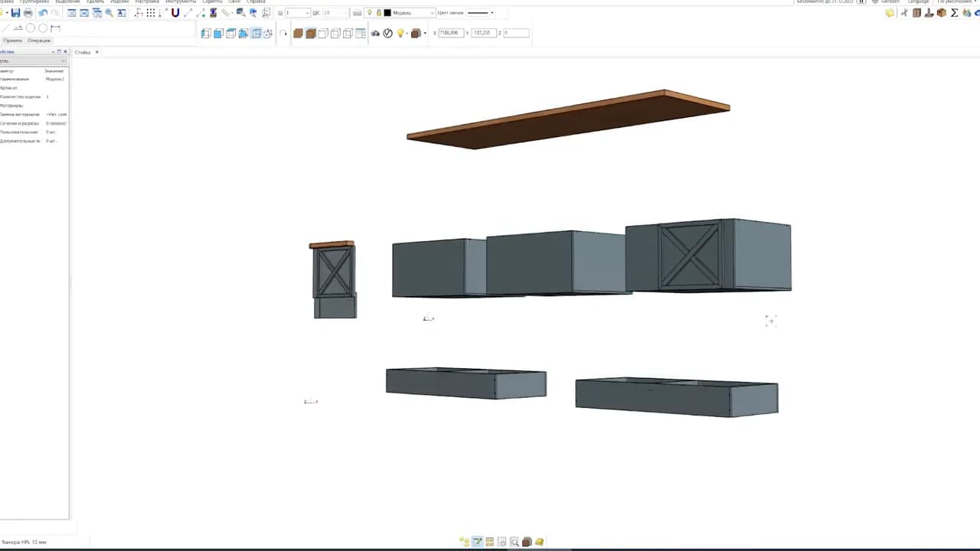The height and width of the screenshot is (551, 980).
Task: Close the Стойка document tab
Action: click(x=97, y=52)
